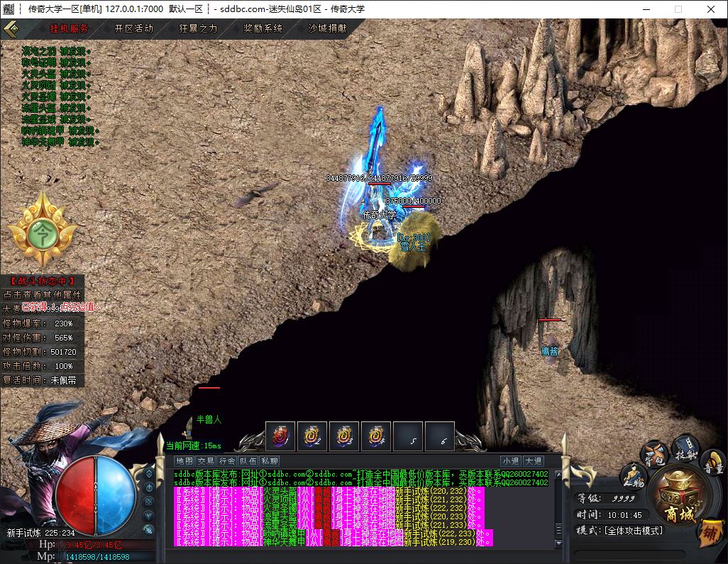Viewport: 728px width, 564px height.
Task: Open the 音量 sound icon
Action: point(714,464)
